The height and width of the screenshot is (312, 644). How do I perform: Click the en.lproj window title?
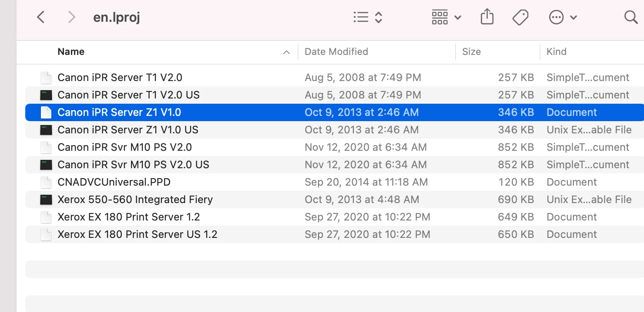pyautogui.click(x=117, y=17)
